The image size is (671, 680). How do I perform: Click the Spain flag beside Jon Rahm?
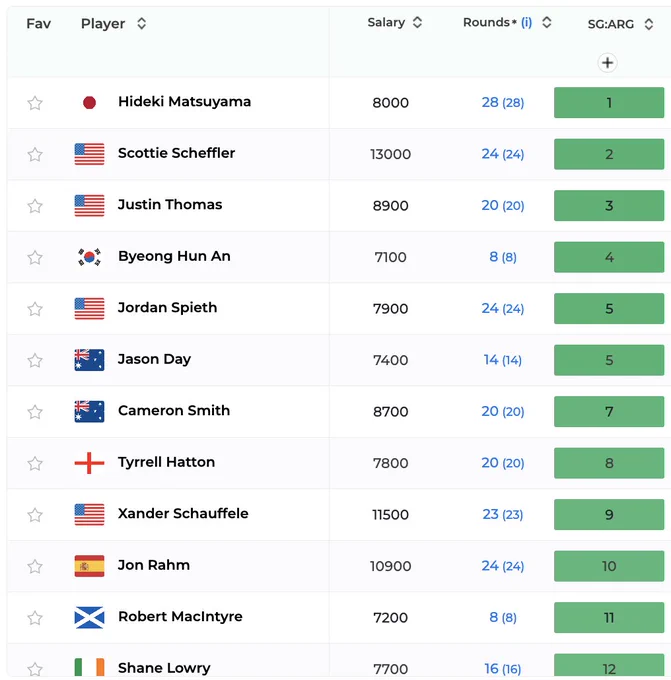coord(89,566)
